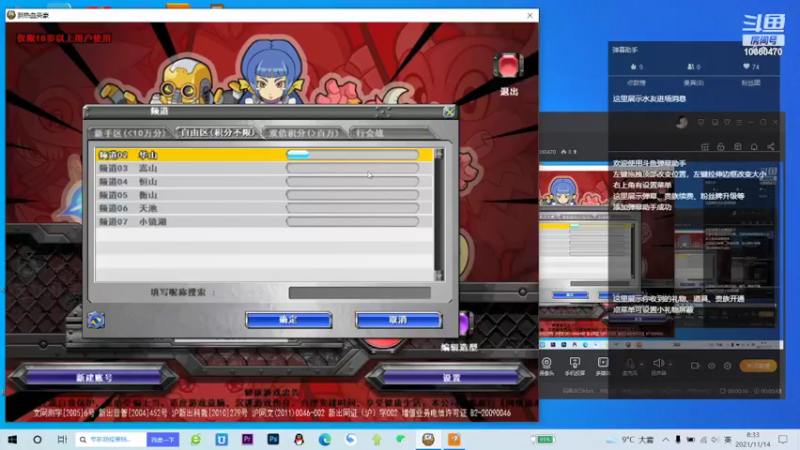Select channel row 频道04 恒山
Viewport: 800px width, 450px height.
point(264,182)
